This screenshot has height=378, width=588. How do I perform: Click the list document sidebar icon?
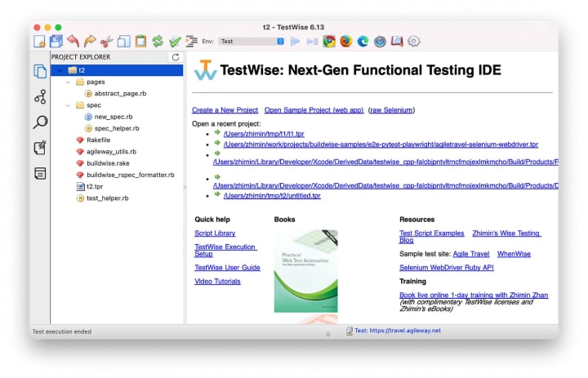click(x=40, y=173)
